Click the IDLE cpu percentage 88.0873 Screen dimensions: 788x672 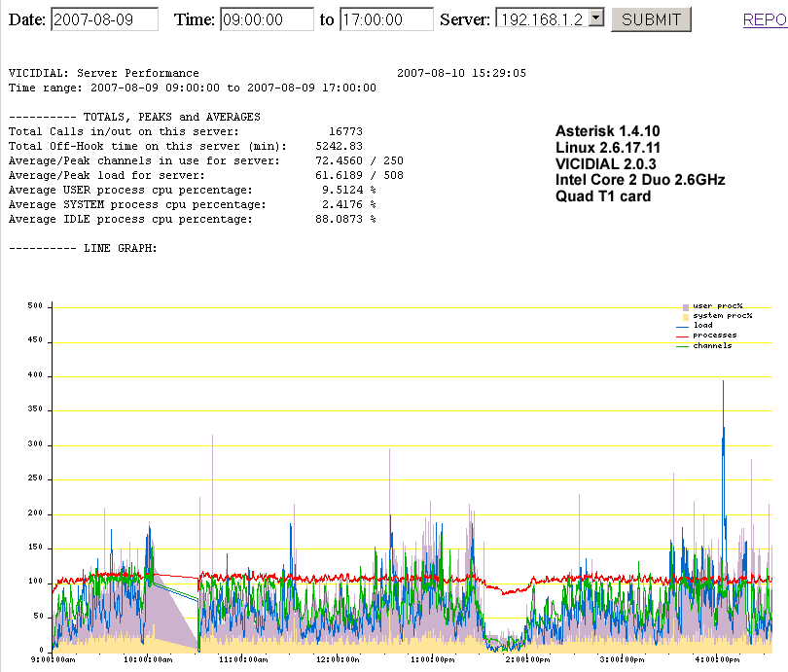339,219
